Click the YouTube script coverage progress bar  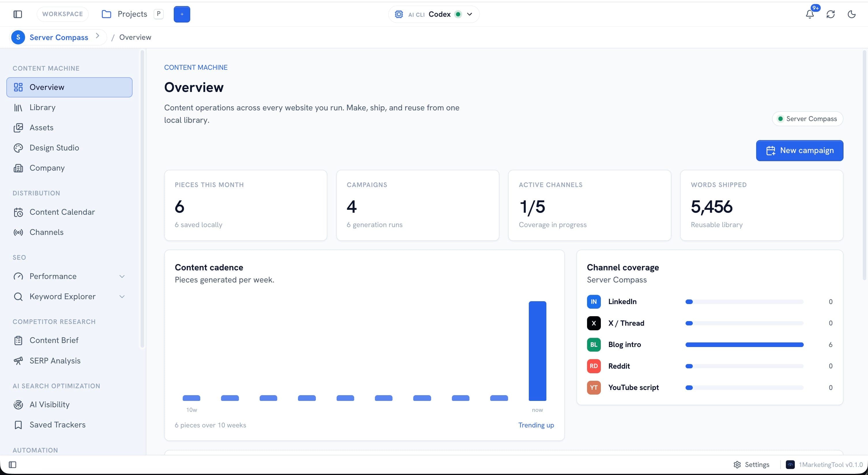point(744,388)
